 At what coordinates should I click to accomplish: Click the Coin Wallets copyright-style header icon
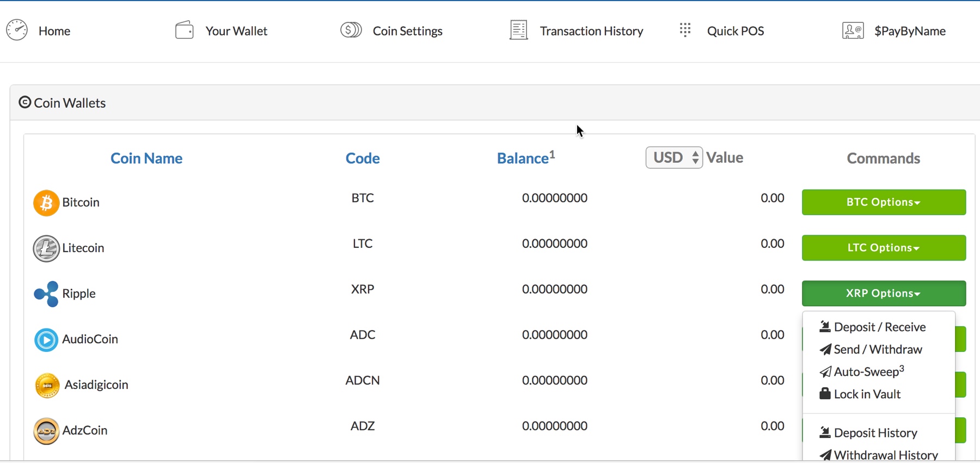[24, 102]
